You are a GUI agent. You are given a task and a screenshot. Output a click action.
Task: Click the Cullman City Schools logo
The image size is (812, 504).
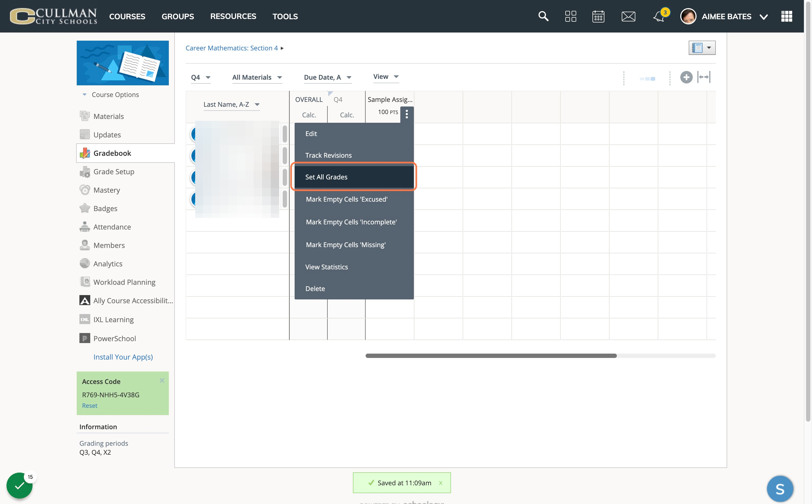(53, 16)
